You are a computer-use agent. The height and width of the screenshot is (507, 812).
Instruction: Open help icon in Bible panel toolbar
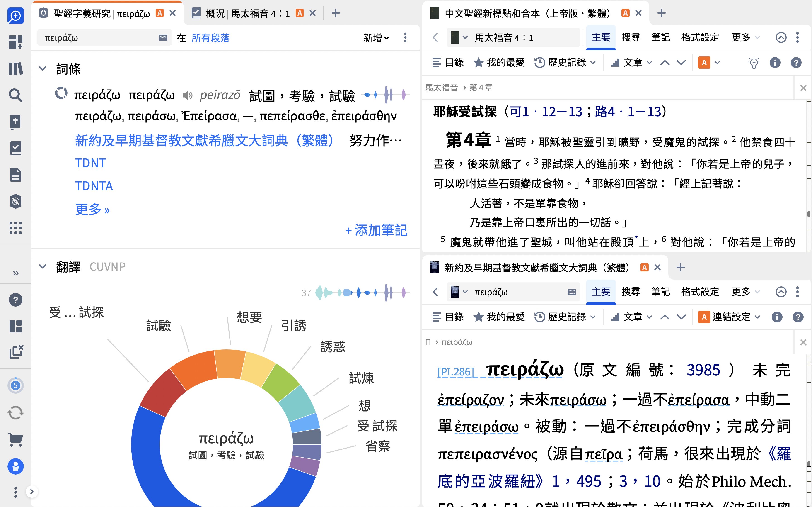coord(796,63)
